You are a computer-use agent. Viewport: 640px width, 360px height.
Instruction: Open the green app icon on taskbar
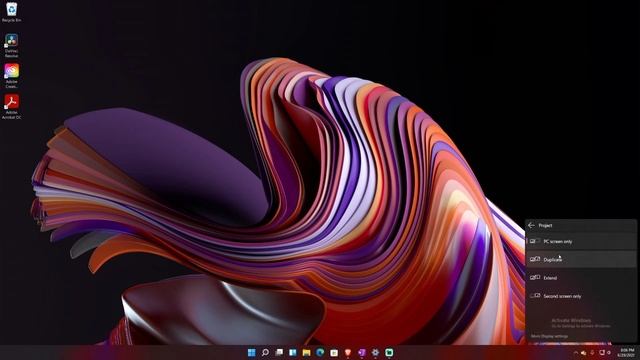(x=389, y=352)
